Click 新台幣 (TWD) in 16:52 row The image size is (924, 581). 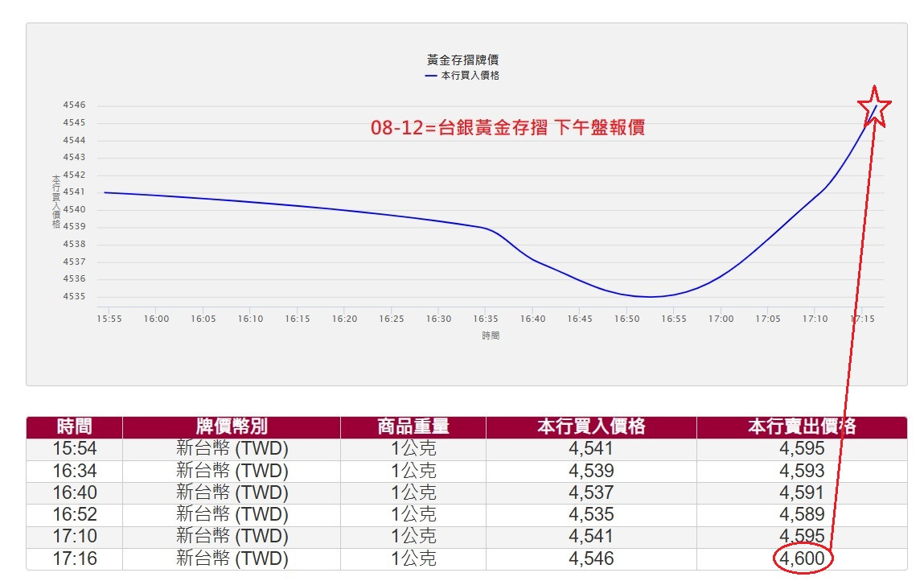point(232,514)
